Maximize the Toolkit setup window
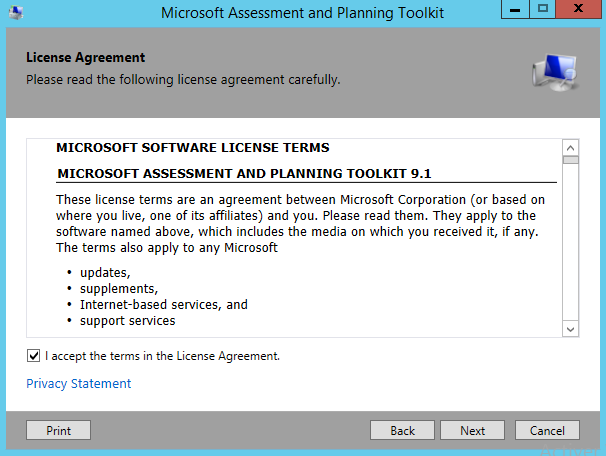 click(543, 10)
